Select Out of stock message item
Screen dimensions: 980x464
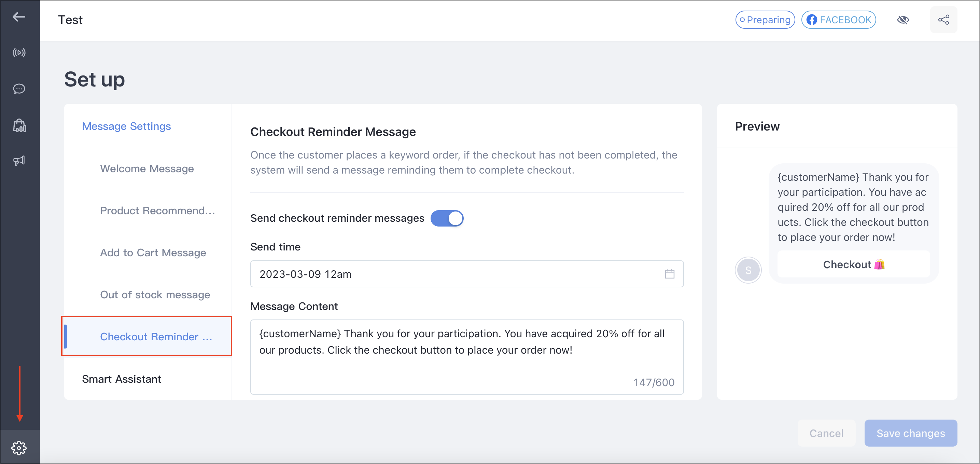point(155,294)
